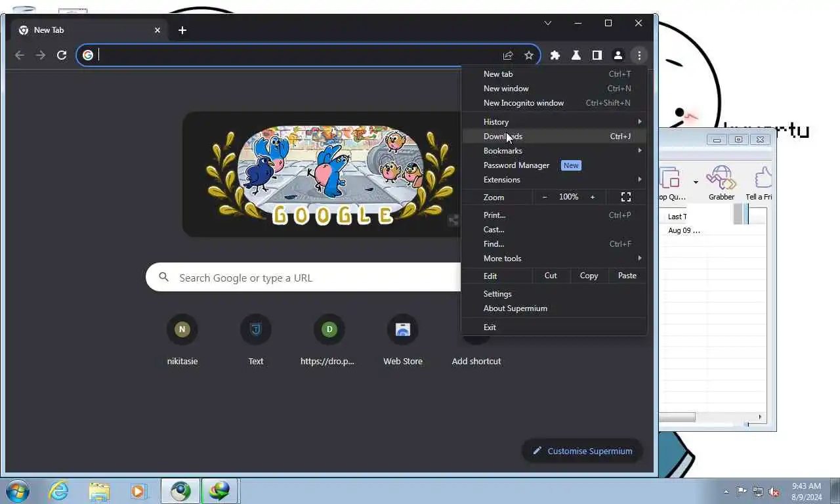Open About Supermium
This screenshot has height=504, width=840.
pyautogui.click(x=555, y=308)
